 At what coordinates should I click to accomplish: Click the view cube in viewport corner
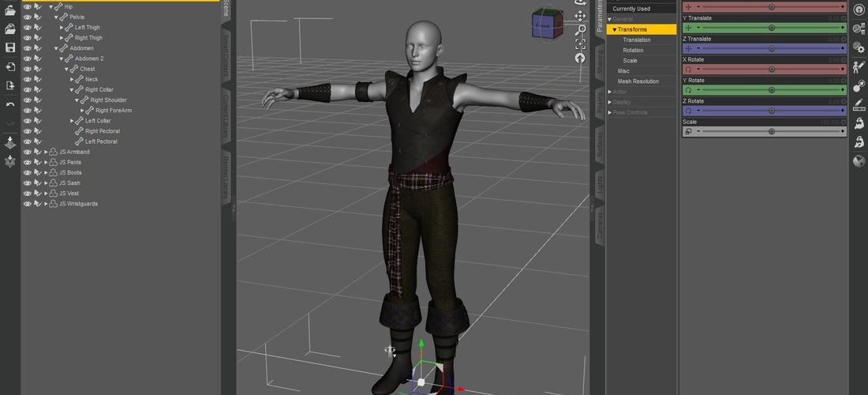click(548, 23)
